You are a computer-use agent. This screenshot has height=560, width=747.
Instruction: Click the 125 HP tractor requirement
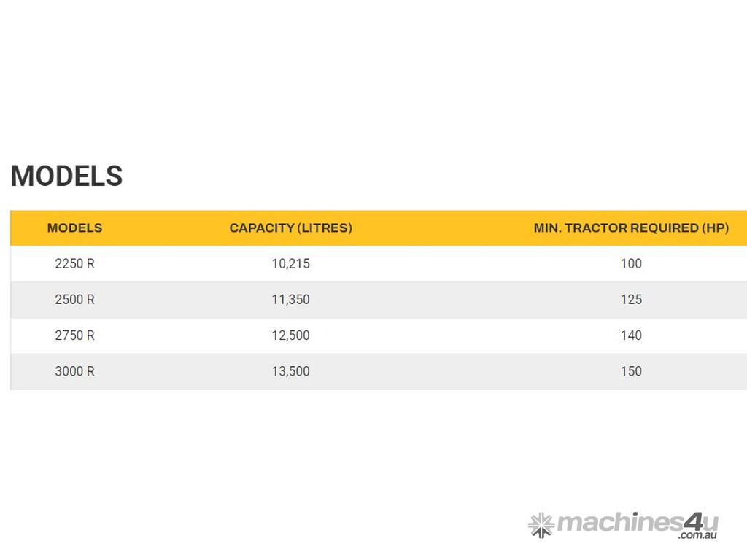click(x=631, y=300)
